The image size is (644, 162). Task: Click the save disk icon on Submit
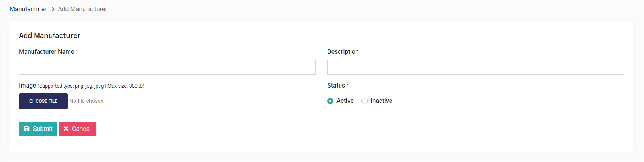[x=27, y=129]
